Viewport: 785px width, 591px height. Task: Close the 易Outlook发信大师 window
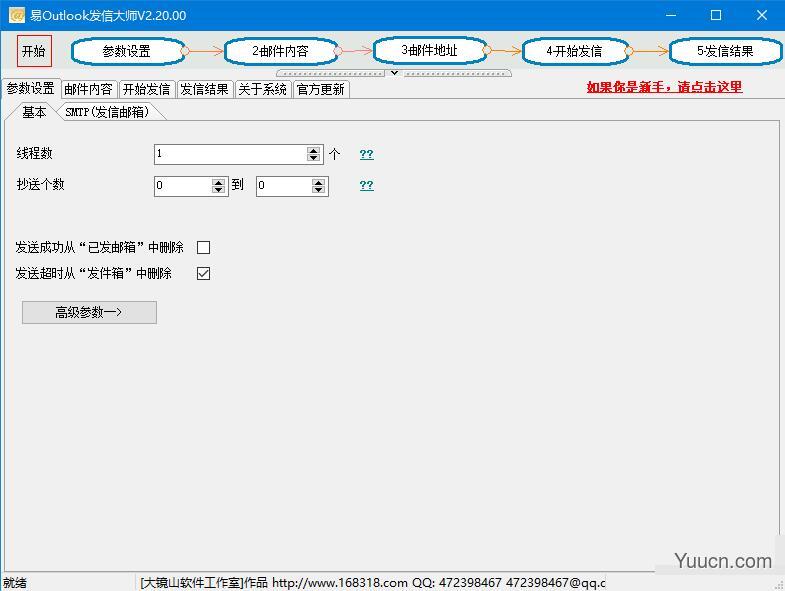pos(761,15)
